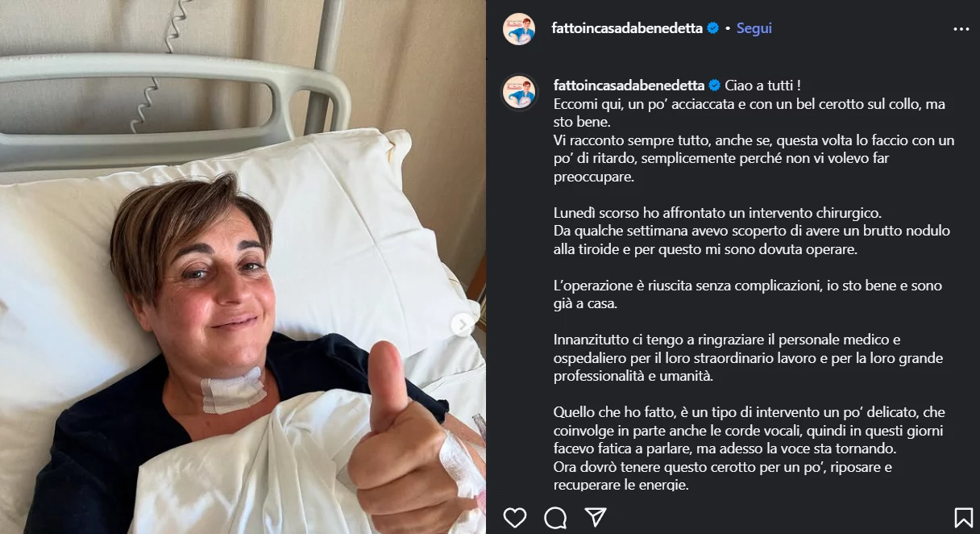Advance to the next photo with the carousel arrow

point(463,325)
